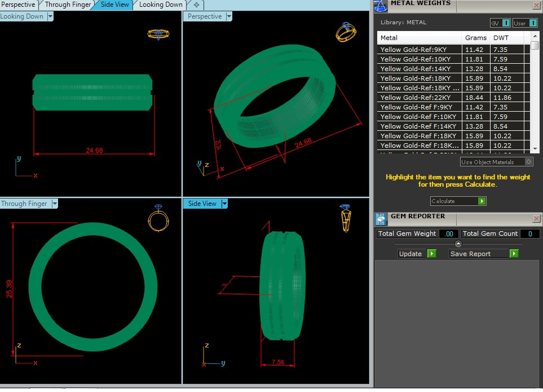Open the Looking Down viewport dropdown
Image resolution: width=543 pixels, height=392 pixels.
pyautogui.click(x=50, y=16)
